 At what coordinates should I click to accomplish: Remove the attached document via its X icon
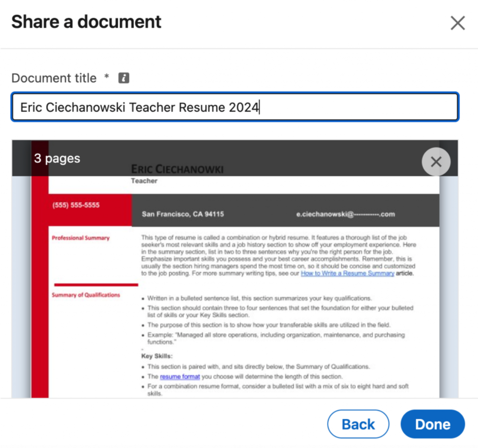pyautogui.click(x=436, y=161)
